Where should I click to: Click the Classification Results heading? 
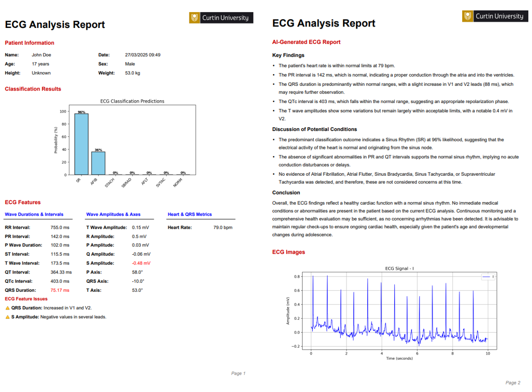click(x=33, y=89)
